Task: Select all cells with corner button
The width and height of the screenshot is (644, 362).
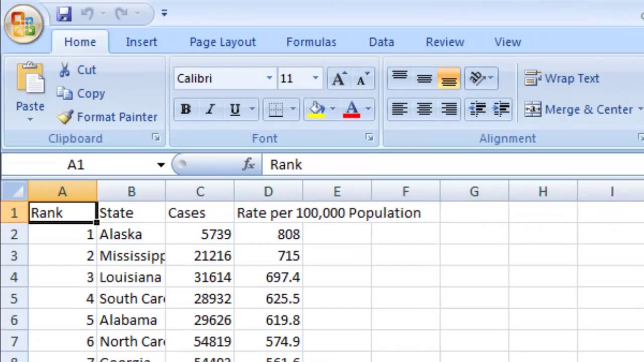Action: 14,192
